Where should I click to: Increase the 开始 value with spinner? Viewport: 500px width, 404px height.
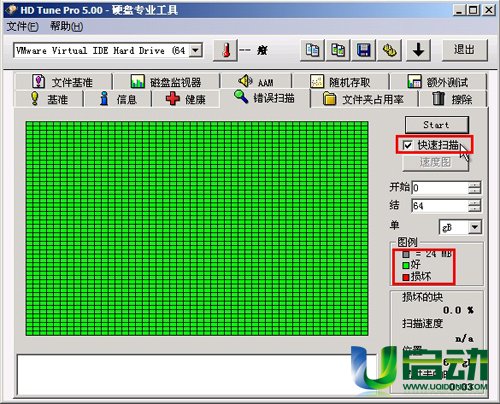coord(474,185)
